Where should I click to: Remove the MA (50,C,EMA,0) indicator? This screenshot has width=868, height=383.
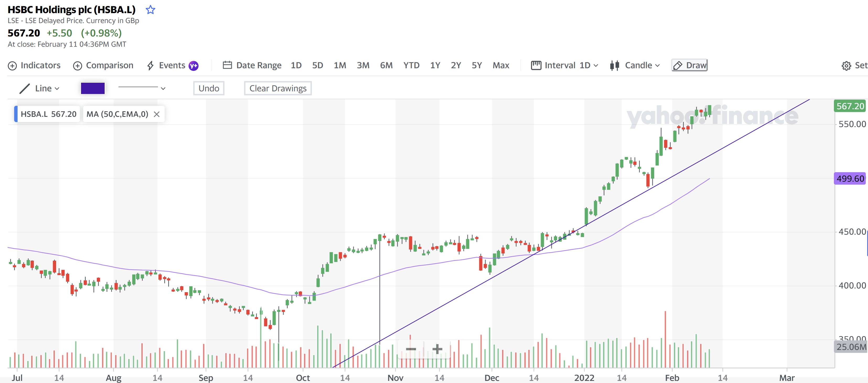pos(157,114)
